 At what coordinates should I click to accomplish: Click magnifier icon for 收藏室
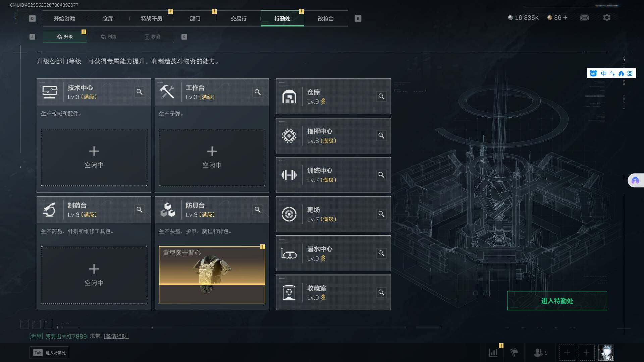pyautogui.click(x=381, y=293)
